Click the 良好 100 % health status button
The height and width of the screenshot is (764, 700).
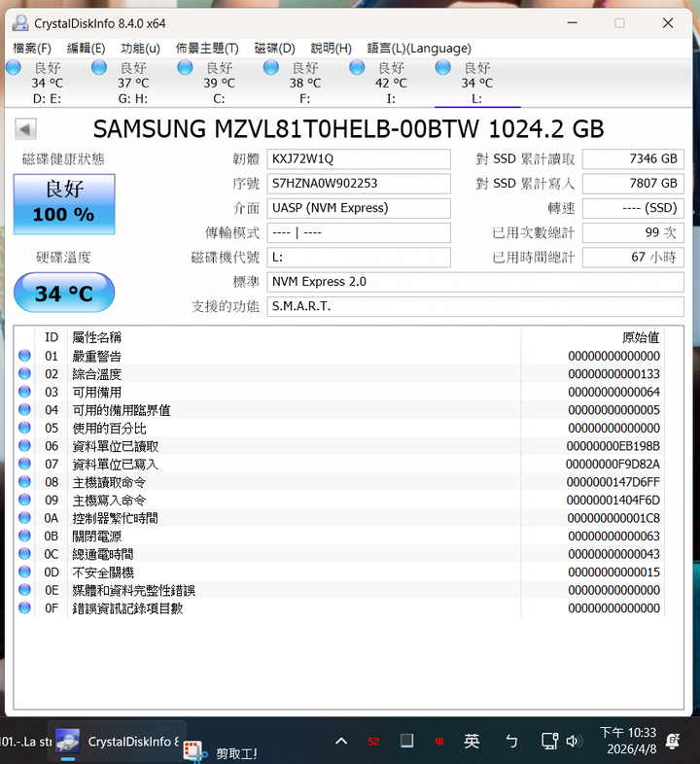(x=64, y=204)
